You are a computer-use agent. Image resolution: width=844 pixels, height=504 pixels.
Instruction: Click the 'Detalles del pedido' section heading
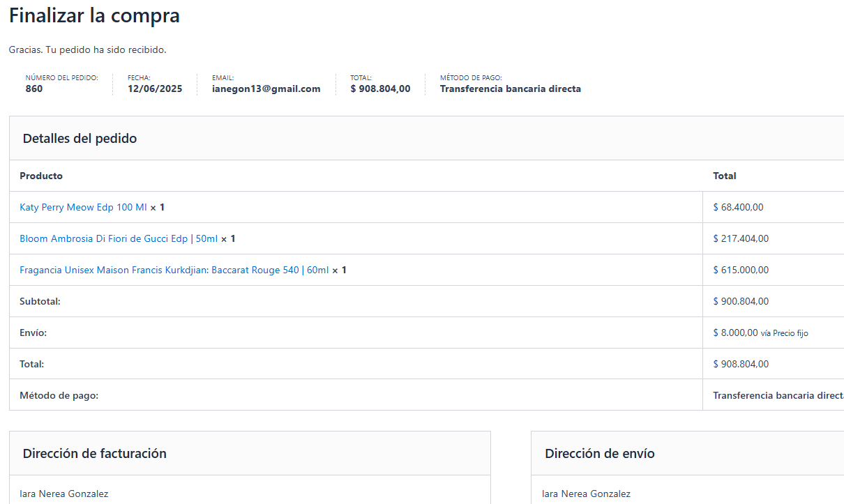[80, 138]
